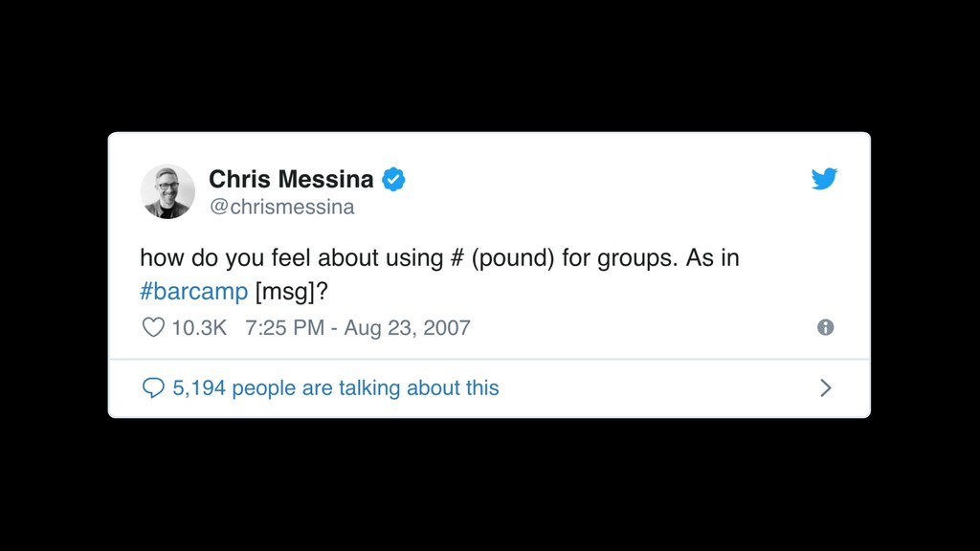Click the "[msg]?" text after the hashtag
This screenshot has width=980, height=551.
pos(292,291)
